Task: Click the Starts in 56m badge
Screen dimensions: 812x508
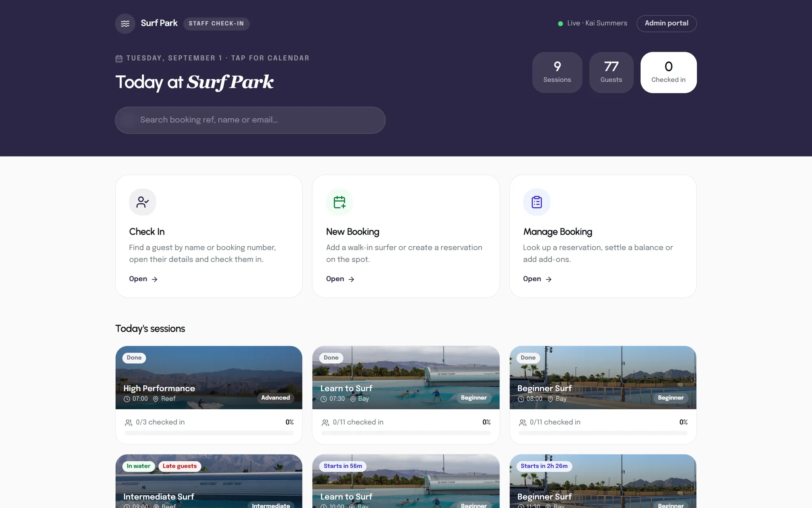Action: pos(343,466)
